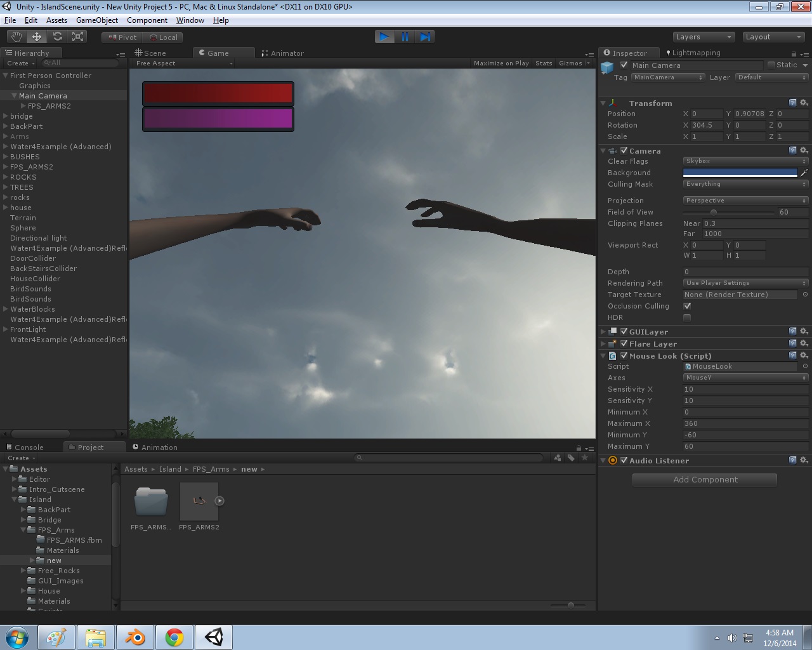812x650 pixels.
Task: Click the Add Component button
Action: 705,480
